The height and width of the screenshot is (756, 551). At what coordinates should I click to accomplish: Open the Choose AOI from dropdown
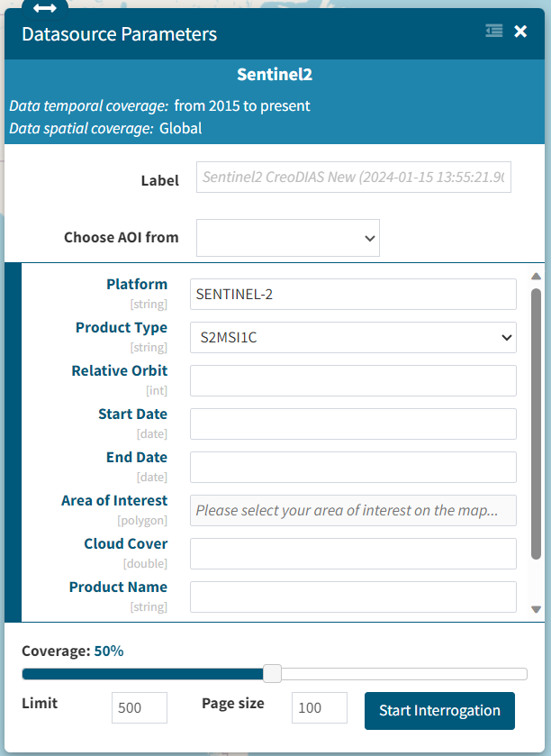(x=288, y=238)
